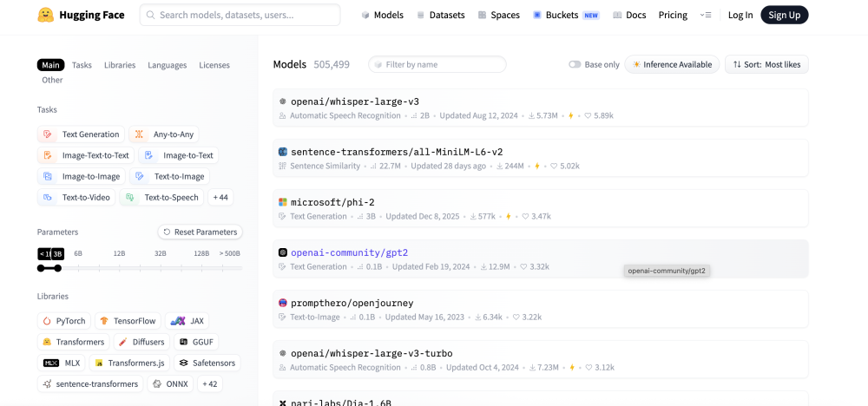Click the GGUF library icon

click(183, 342)
